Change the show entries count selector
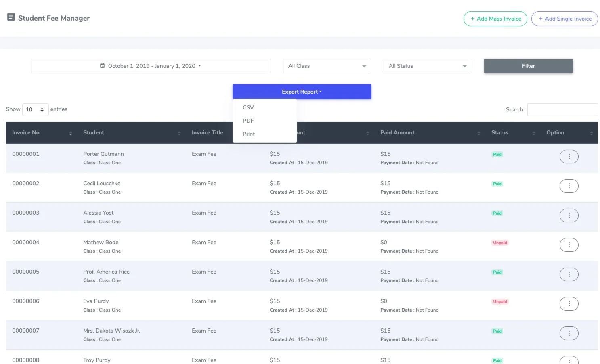The height and width of the screenshot is (364, 600). point(35,110)
